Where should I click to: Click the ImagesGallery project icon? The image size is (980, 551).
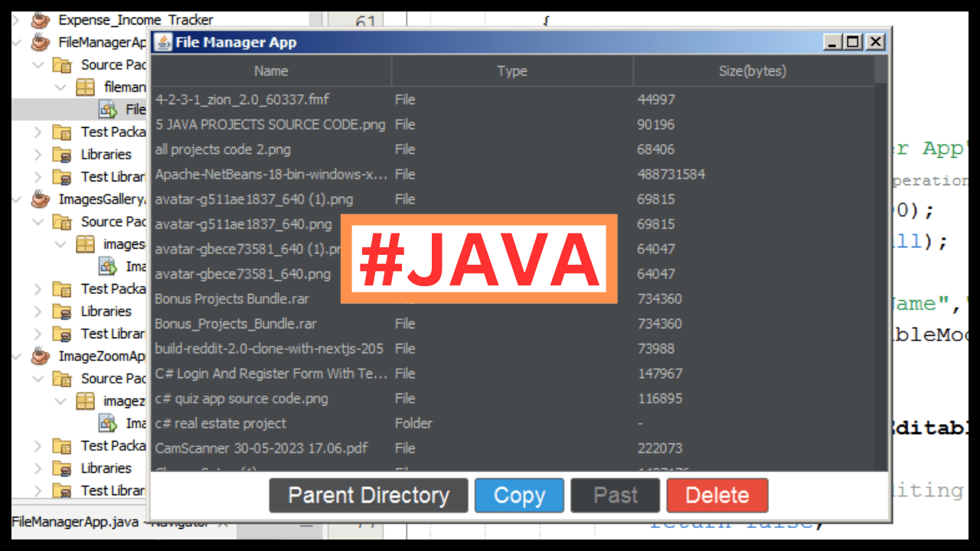click(x=40, y=199)
